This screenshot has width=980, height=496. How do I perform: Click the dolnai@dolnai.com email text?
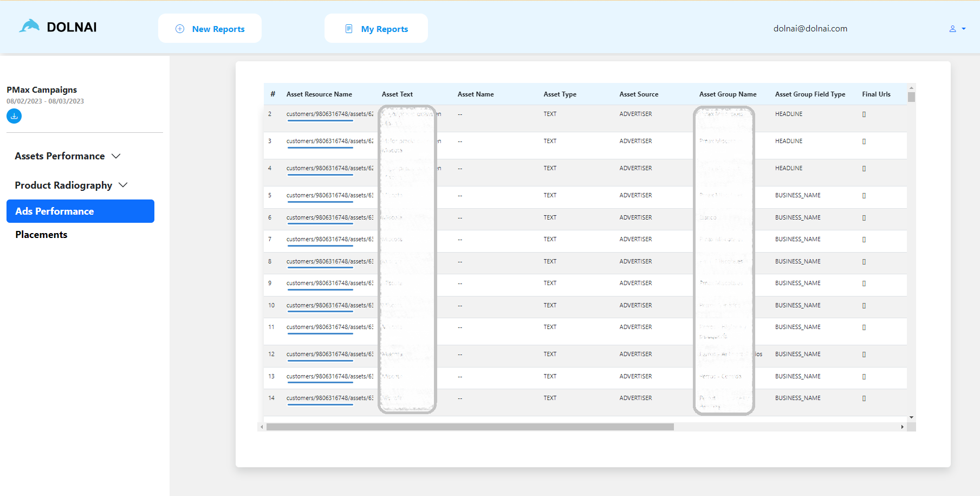[810, 28]
